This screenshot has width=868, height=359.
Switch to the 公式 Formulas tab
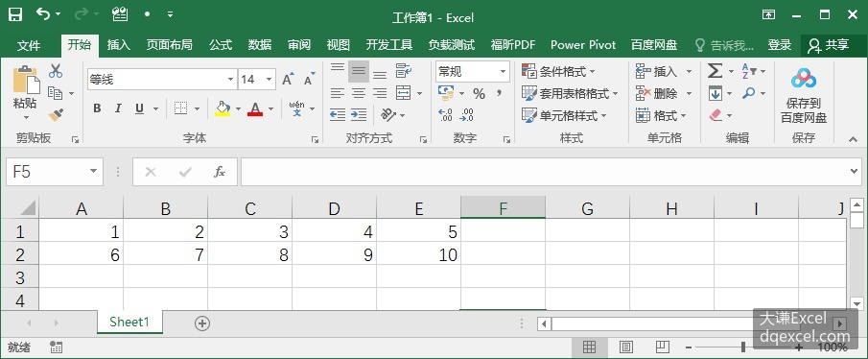click(x=221, y=45)
